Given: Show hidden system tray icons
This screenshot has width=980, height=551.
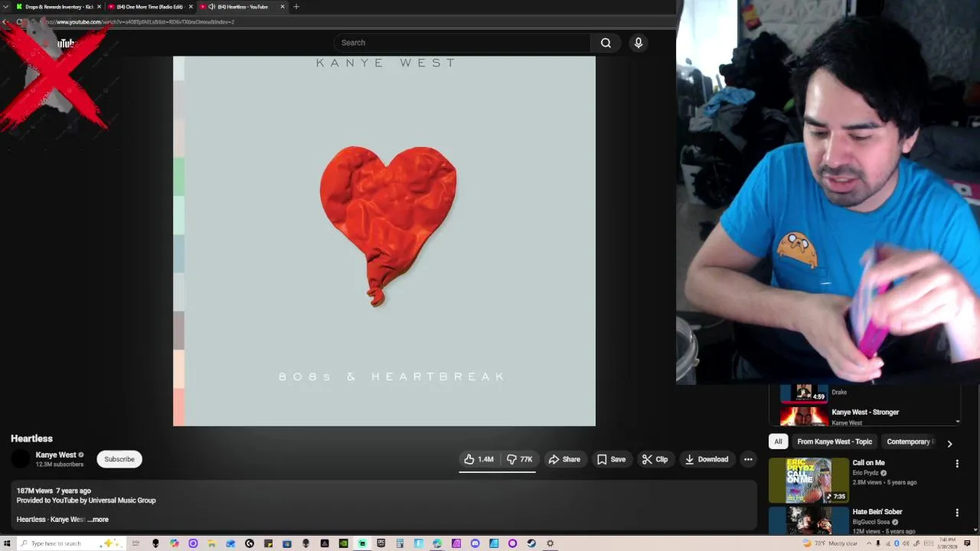Looking at the screenshot, I should [869, 543].
